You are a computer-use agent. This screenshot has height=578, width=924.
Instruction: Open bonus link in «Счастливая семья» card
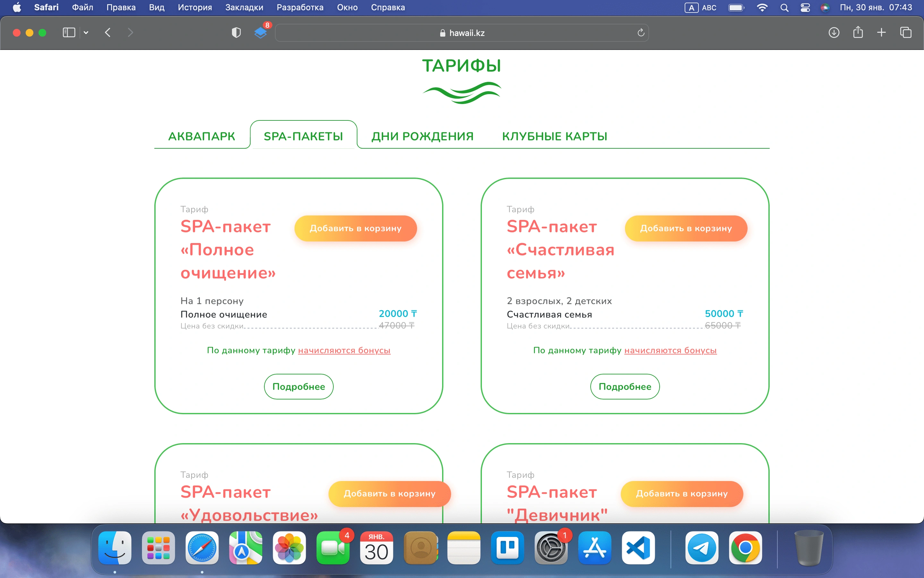pyautogui.click(x=671, y=350)
